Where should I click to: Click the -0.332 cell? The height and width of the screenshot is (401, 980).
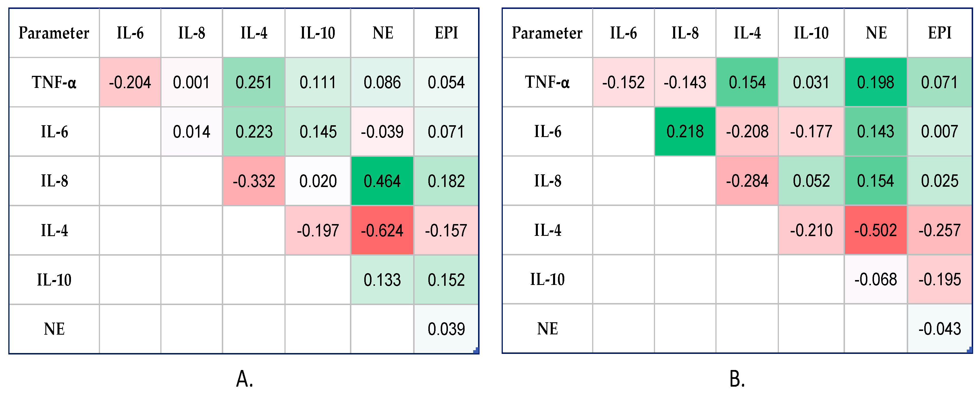[254, 181]
